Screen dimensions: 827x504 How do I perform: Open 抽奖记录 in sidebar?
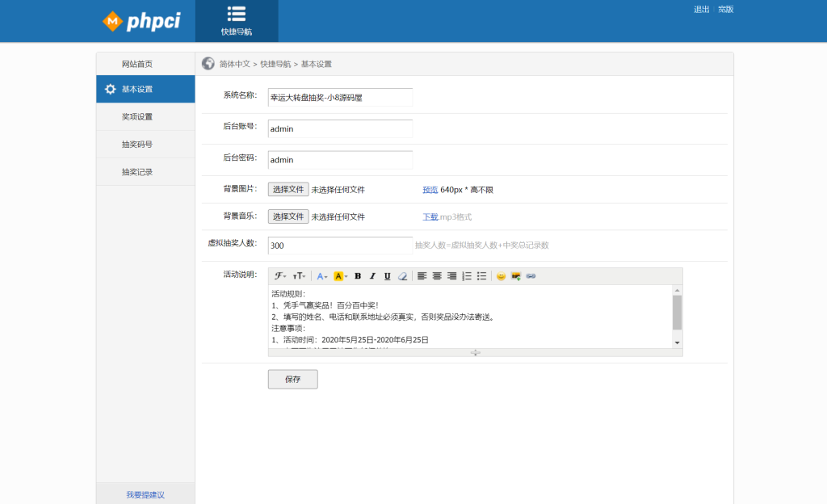(x=145, y=172)
